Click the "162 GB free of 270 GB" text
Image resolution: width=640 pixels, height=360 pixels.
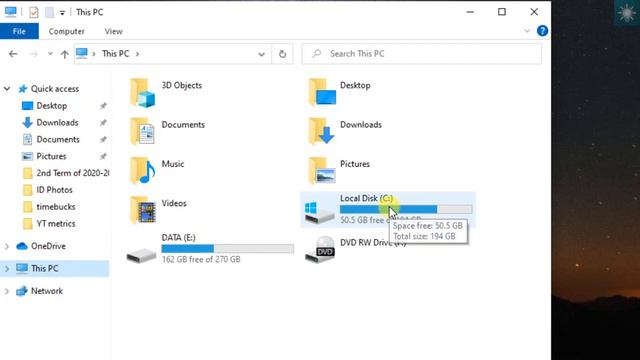[x=201, y=259]
